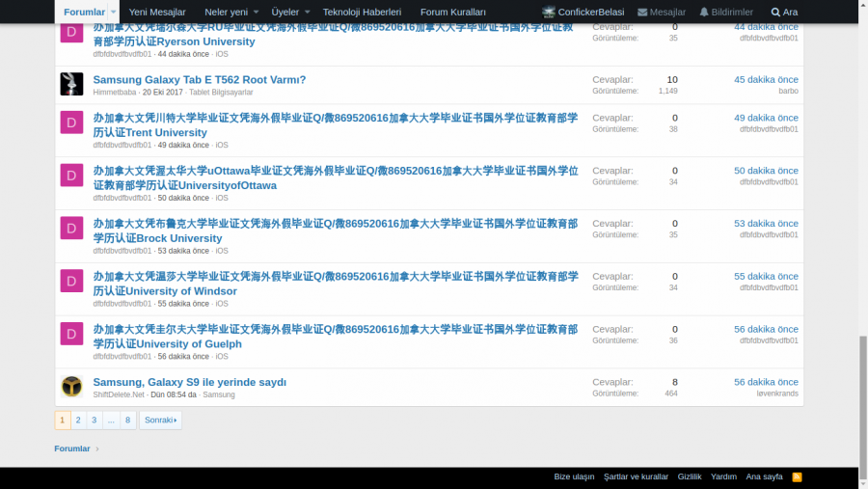Open Forum Kuralları menu item

click(x=453, y=12)
